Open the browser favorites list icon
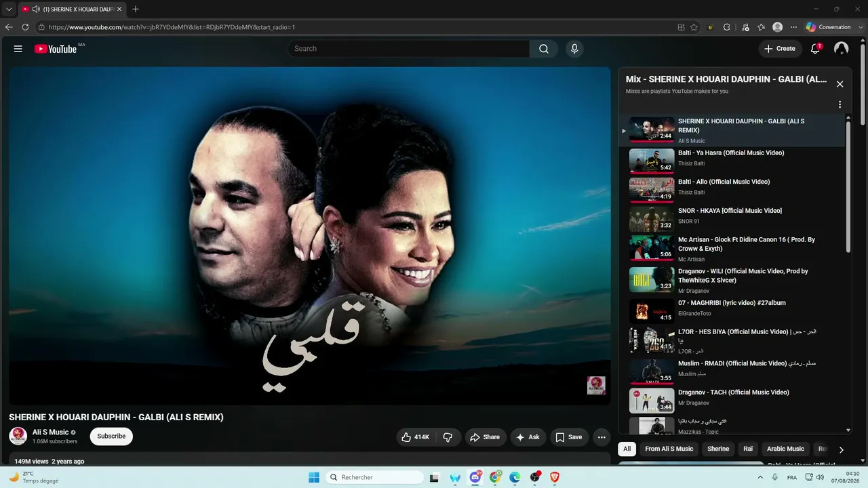Screen dimensions: 868x488 tap(762, 27)
